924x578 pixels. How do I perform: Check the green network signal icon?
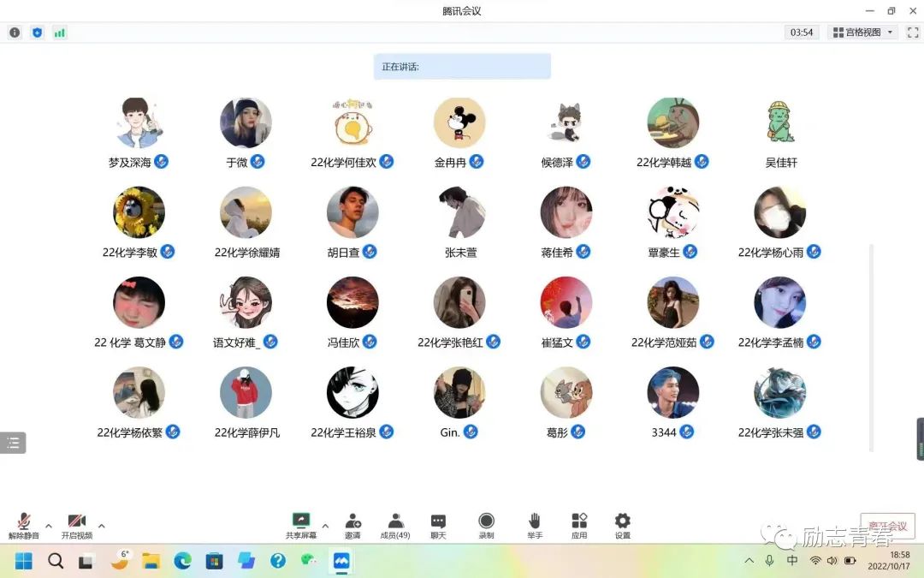[x=60, y=33]
